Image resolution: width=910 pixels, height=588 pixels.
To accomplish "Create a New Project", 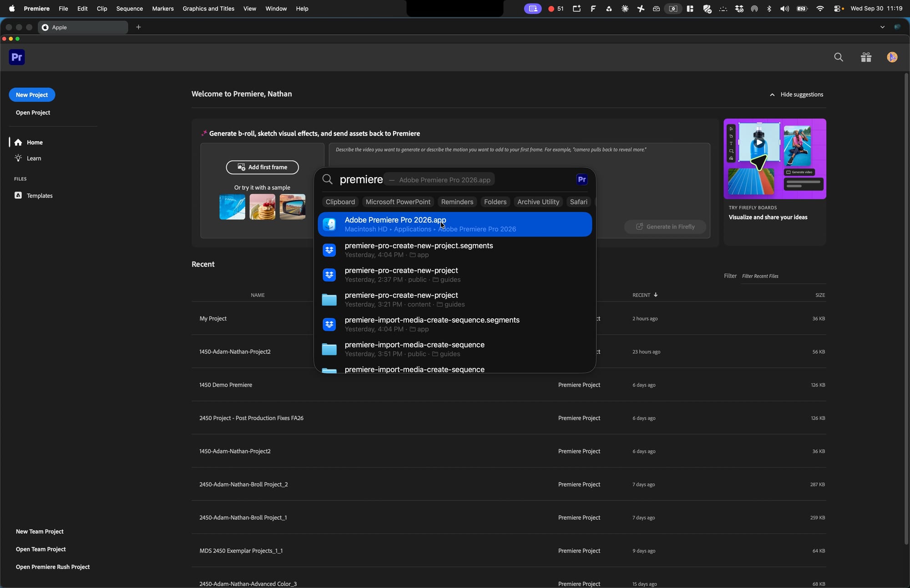I will [32, 95].
